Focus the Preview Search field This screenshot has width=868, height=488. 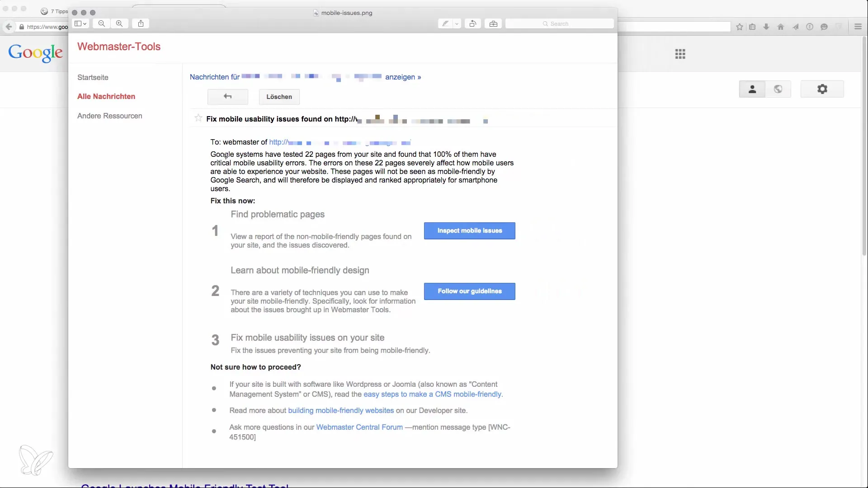coord(559,23)
